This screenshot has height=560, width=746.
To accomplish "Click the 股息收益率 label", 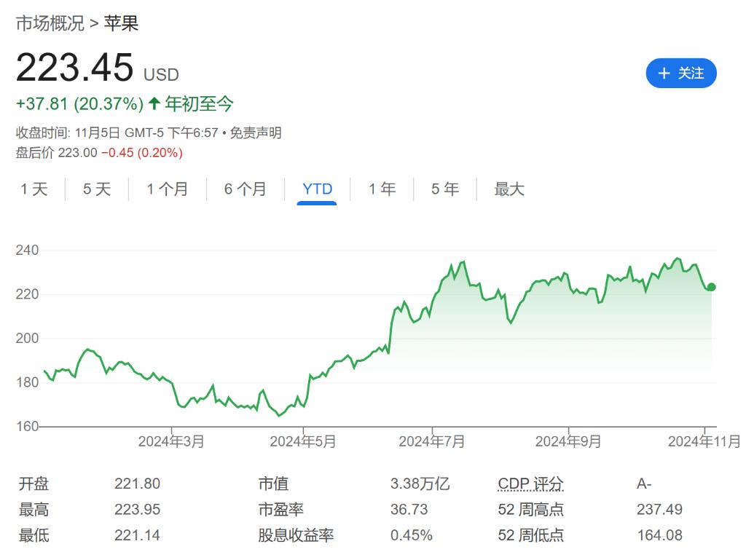I will click(x=296, y=535).
